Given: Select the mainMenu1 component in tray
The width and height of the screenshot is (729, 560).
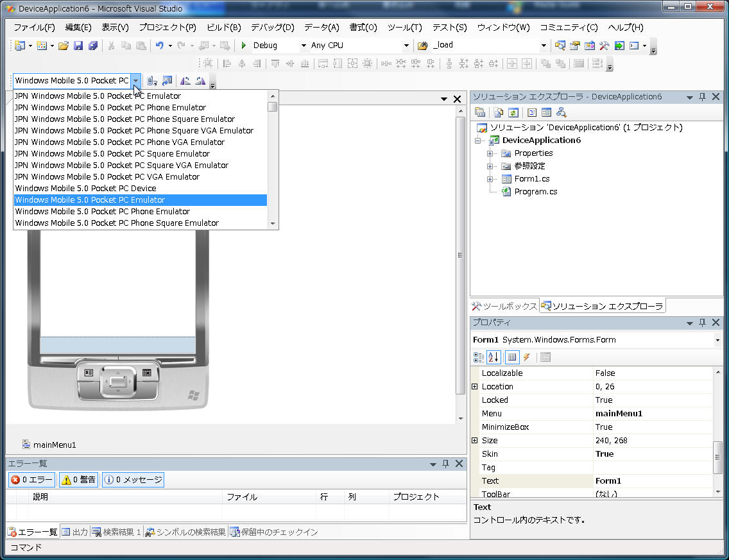Looking at the screenshot, I should tap(49, 445).
